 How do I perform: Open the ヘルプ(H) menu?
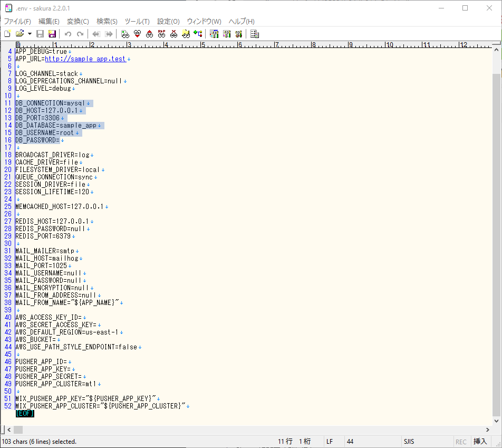pyautogui.click(x=242, y=21)
